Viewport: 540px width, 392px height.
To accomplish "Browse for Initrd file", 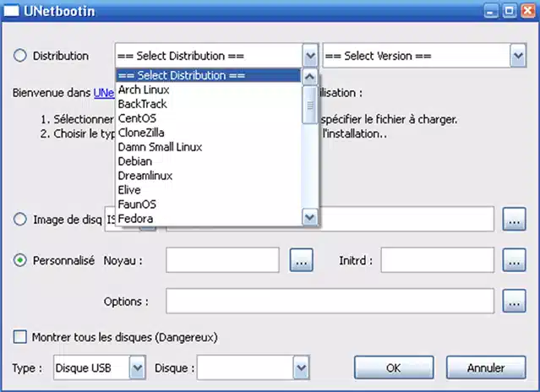I will pos(514,260).
